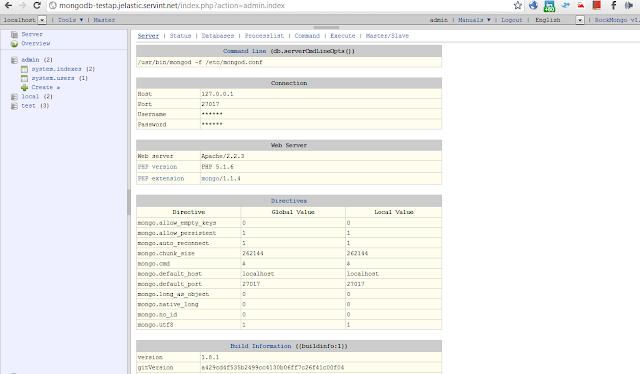
Task: Select the local (2) database
Action: [x=37, y=96]
